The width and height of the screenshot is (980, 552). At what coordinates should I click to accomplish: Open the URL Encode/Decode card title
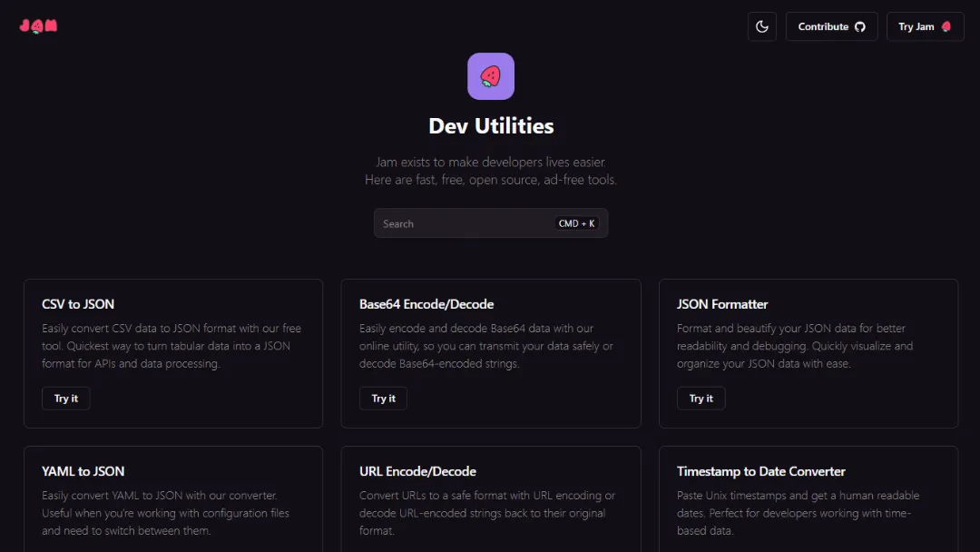point(417,471)
